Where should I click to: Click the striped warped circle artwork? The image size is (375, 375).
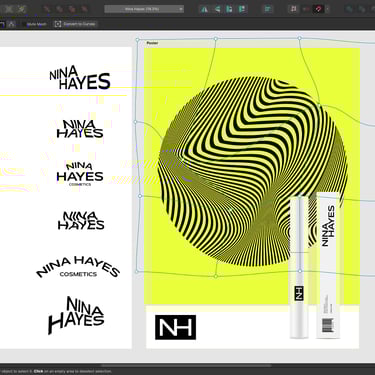(x=252, y=171)
